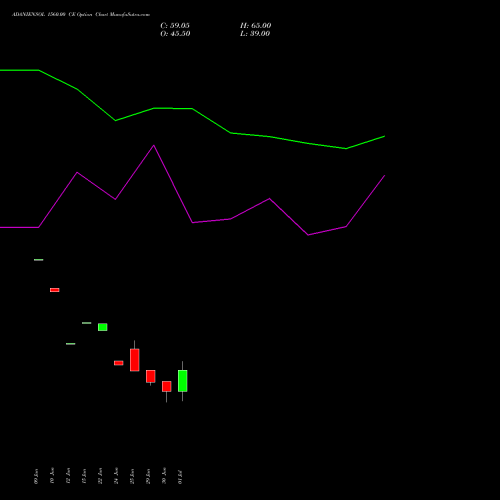Click the red candlestick above '29 Jun'
The height and width of the screenshot is (500, 500).
pyautogui.click(x=151, y=376)
